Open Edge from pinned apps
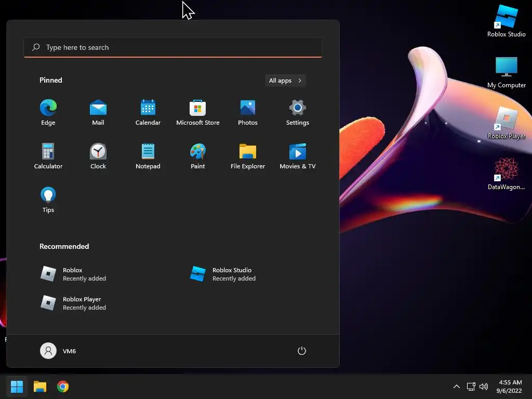 click(48, 113)
